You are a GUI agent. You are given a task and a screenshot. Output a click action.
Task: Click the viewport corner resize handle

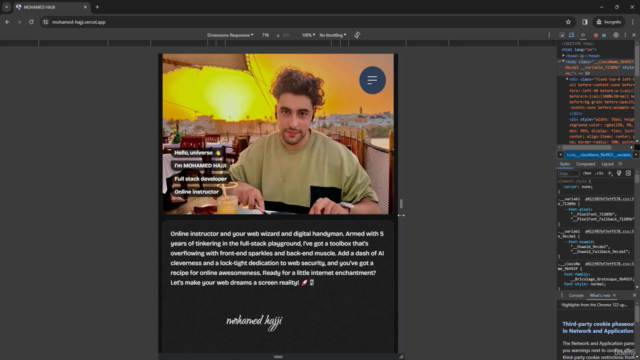click(401, 357)
